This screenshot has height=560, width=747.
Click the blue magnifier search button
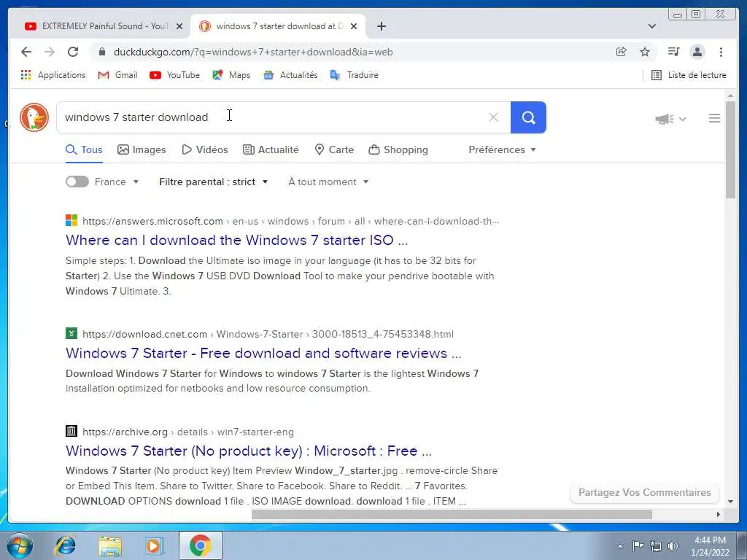click(528, 117)
